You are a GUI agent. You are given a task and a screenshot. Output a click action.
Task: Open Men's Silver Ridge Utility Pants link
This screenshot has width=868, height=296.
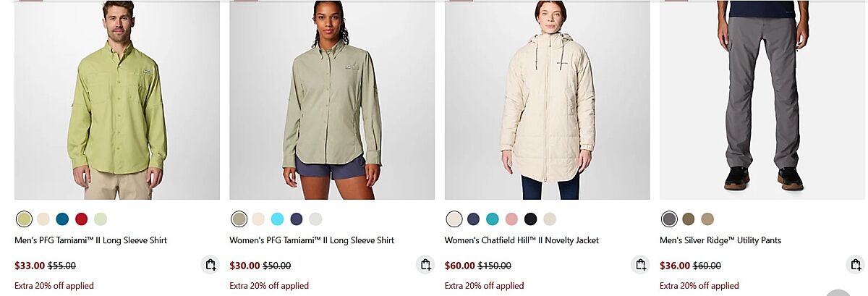(x=720, y=240)
